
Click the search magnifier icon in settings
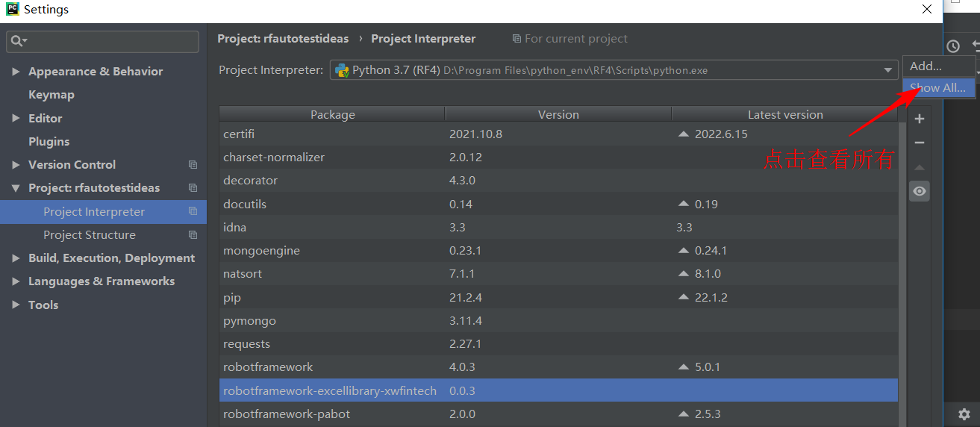(18, 41)
